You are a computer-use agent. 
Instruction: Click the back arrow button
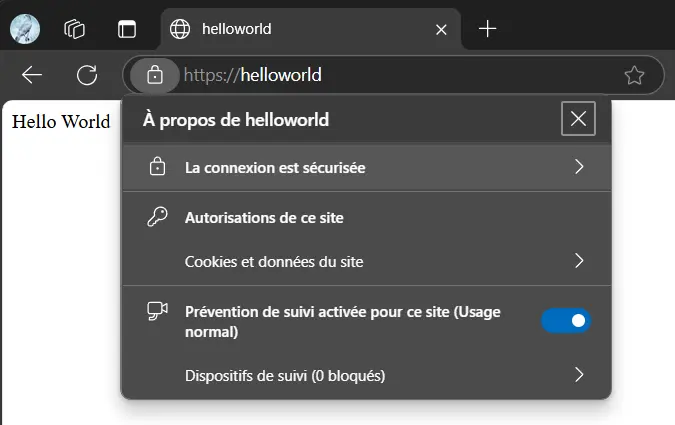[32, 75]
